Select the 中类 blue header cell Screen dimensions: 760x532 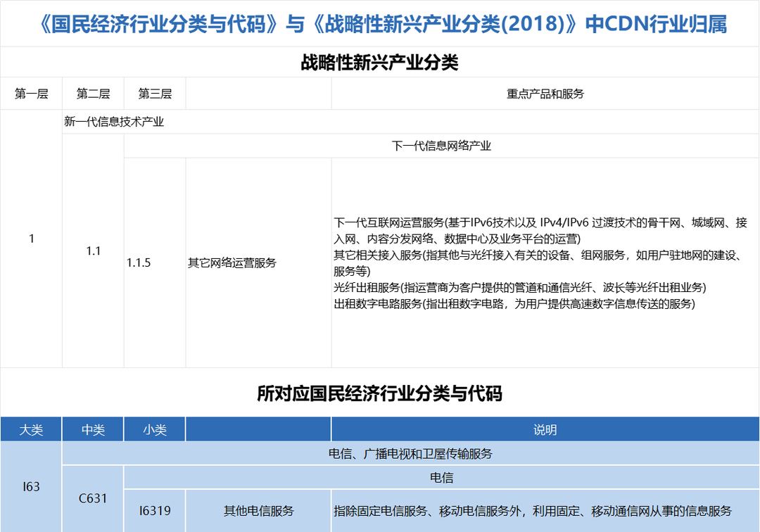point(93,430)
